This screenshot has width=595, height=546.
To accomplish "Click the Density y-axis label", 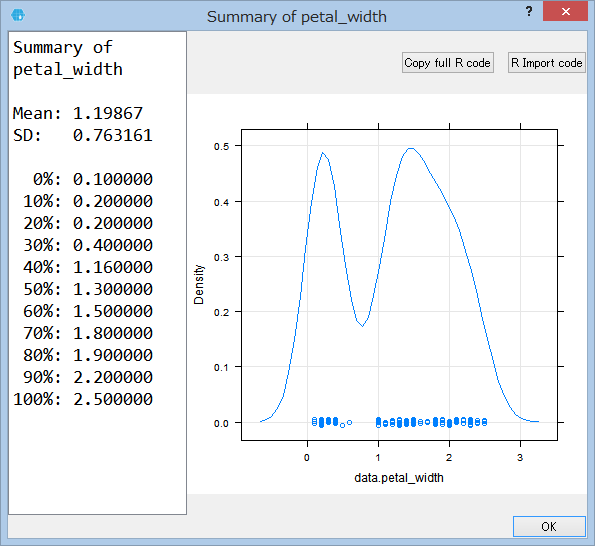I will pos(199,285).
